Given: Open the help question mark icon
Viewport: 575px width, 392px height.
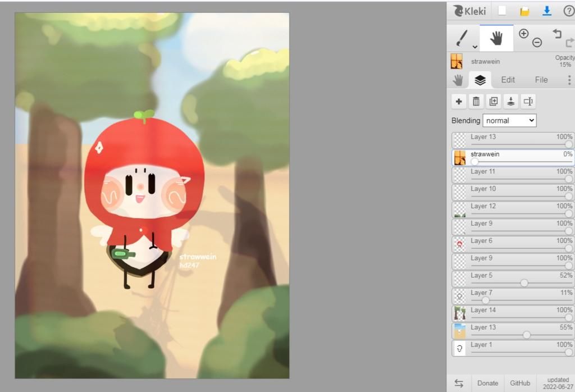Looking at the screenshot, I should click(569, 11).
